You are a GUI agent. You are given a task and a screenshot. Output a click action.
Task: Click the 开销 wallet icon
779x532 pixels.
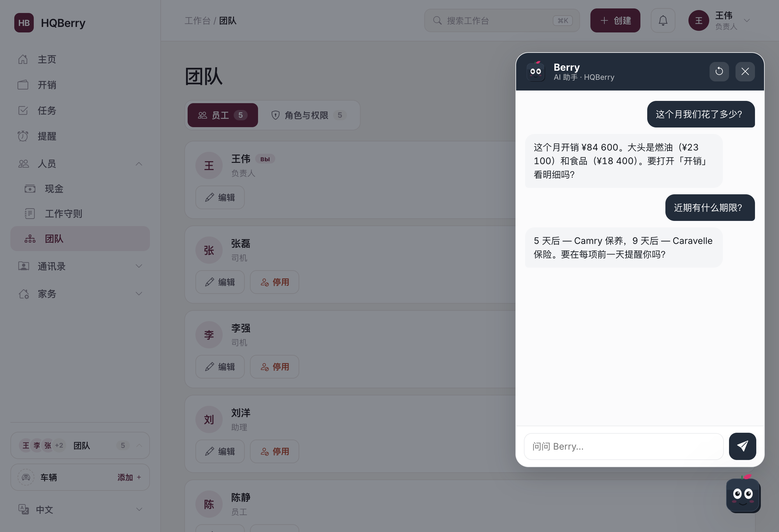[x=23, y=85]
